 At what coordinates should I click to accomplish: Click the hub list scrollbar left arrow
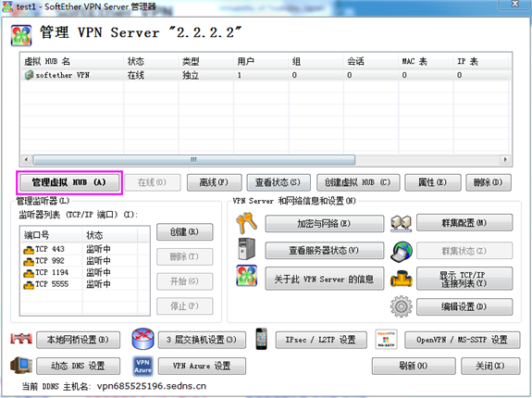click(x=26, y=159)
